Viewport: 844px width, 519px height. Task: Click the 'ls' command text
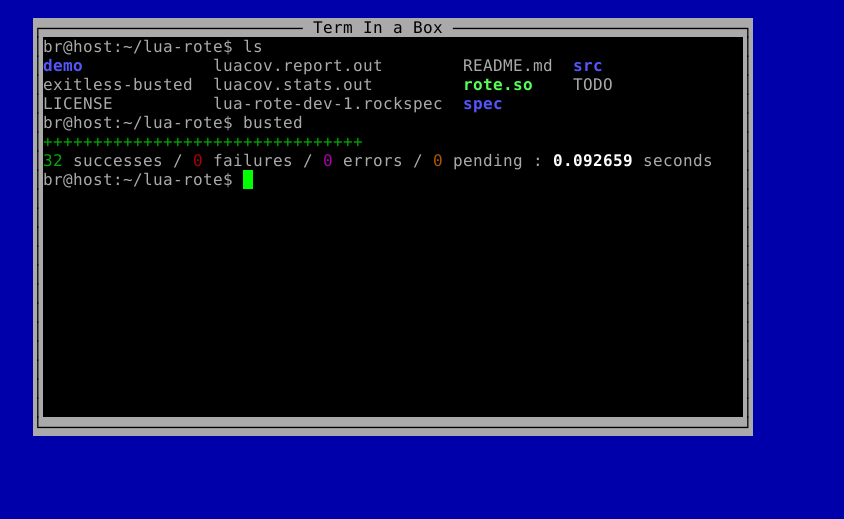click(x=252, y=47)
